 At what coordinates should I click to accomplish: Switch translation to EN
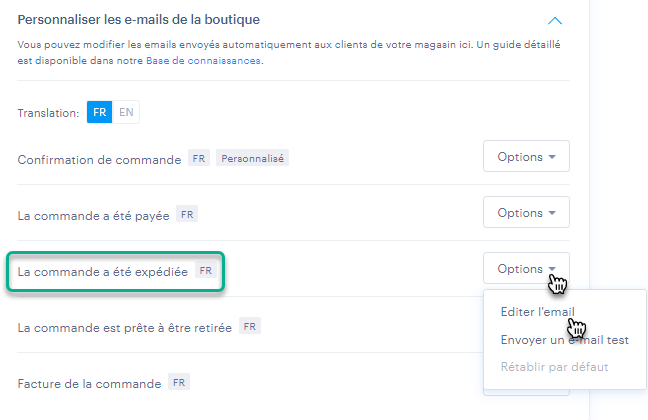(x=126, y=112)
